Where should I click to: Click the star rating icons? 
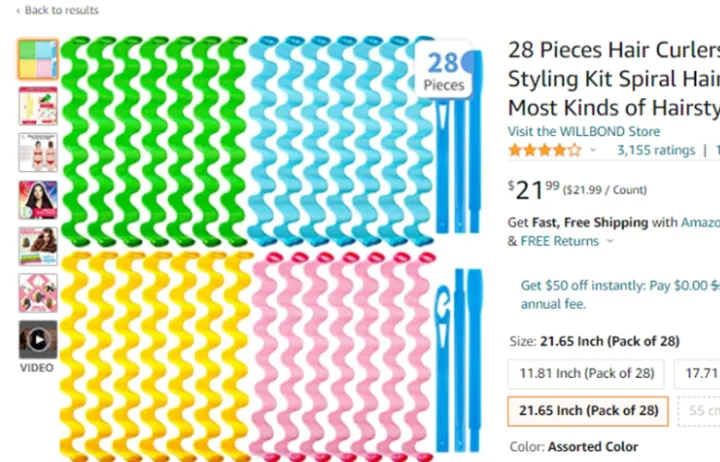pos(543,151)
